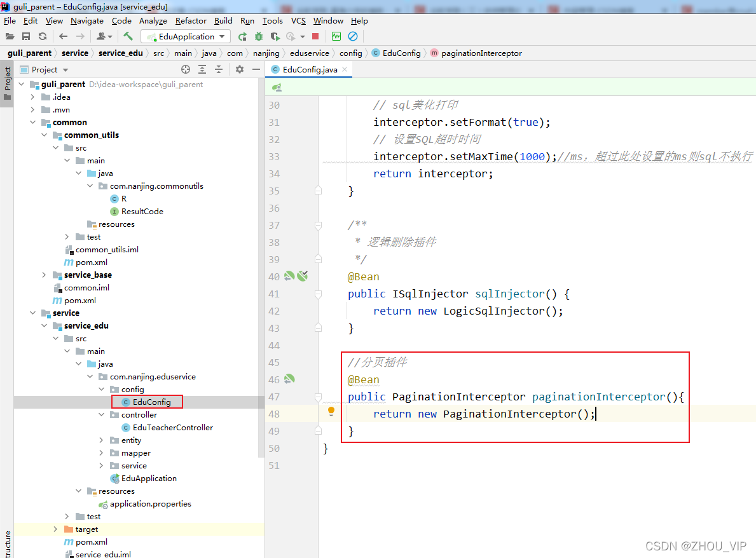756x558 pixels.
Task: Click line number 44 in the gutter
Action: click(x=274, y=345)
